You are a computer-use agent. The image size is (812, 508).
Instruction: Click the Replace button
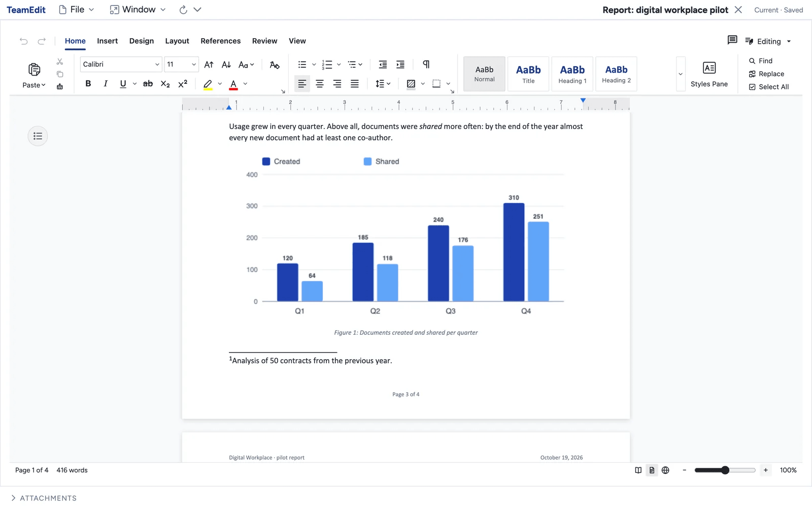tap(766, 74)
